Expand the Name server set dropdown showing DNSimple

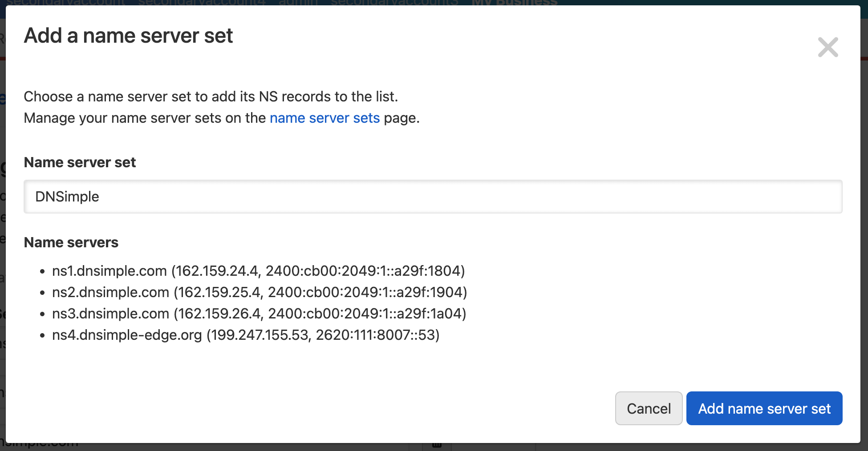click(x=433, y=197)
